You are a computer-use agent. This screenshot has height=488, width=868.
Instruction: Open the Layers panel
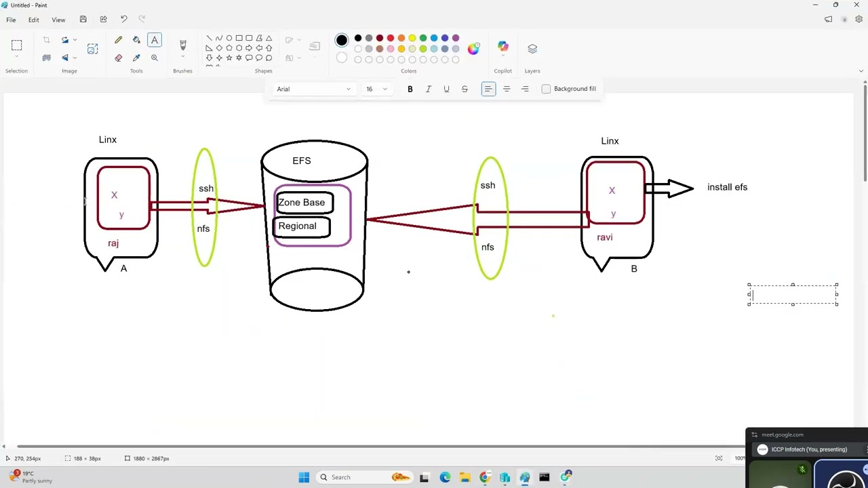click(x=532, y=48)
